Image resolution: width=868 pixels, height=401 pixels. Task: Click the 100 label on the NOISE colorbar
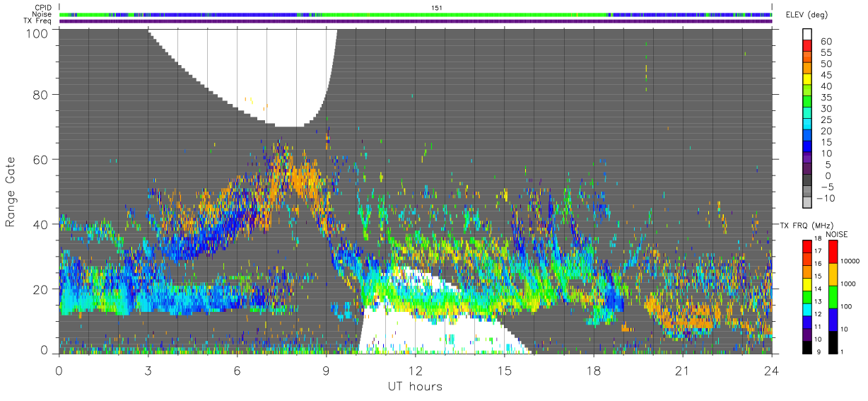pos(847,307)
